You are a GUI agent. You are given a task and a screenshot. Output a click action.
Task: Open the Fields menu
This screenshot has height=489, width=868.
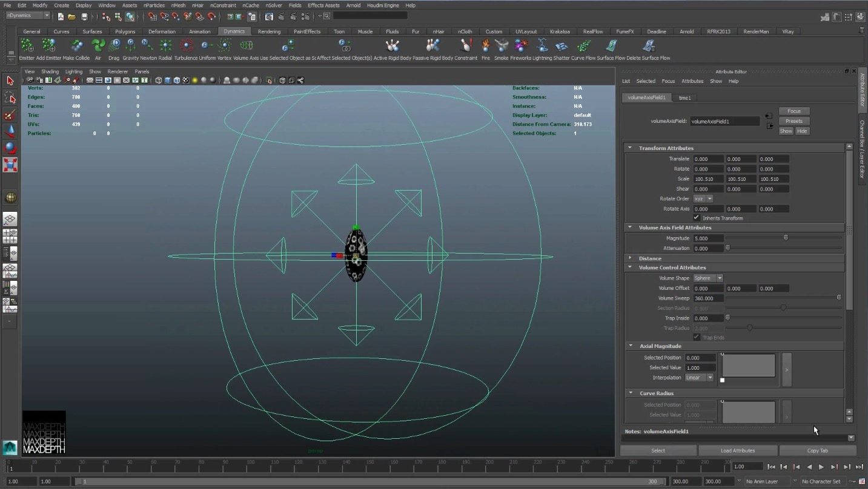(x=295, y=5)
